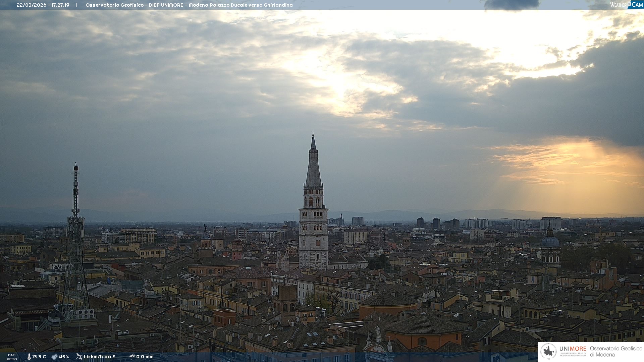The height and width of the screenshot is (362, 644).
Task: Click the UNIMORE horseman seal logo
Action: tap(548, 351)
